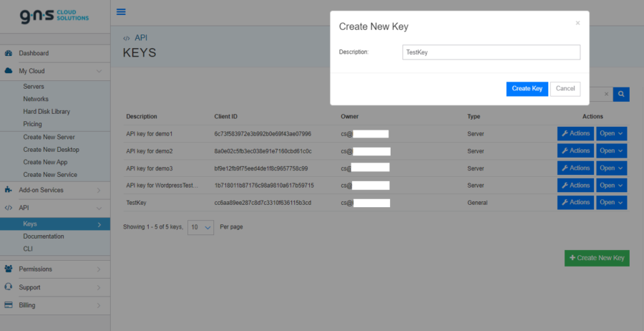Screen dimensions: 644x331
Task: Select Create New App menu item
Action: click(x=45, y=162)
